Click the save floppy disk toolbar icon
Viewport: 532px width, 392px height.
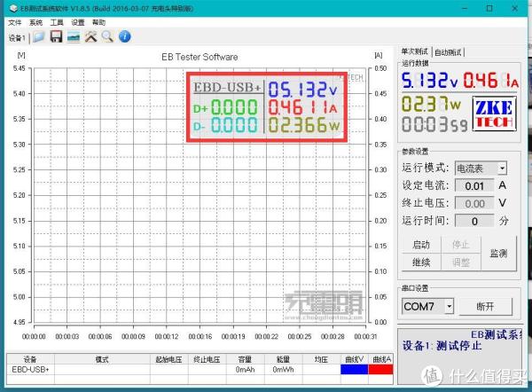click(56, 36)
